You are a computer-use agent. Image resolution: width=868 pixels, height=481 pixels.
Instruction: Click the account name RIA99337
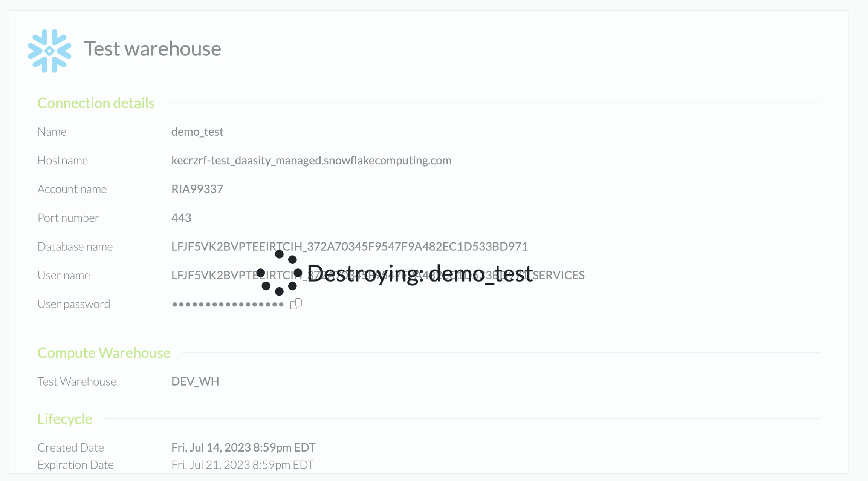[197, 189]
